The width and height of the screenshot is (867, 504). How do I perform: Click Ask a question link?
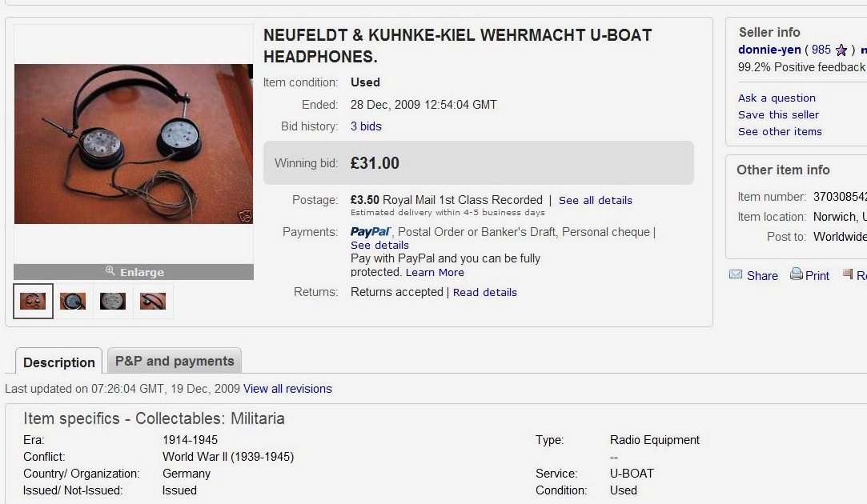click(777, 98)
